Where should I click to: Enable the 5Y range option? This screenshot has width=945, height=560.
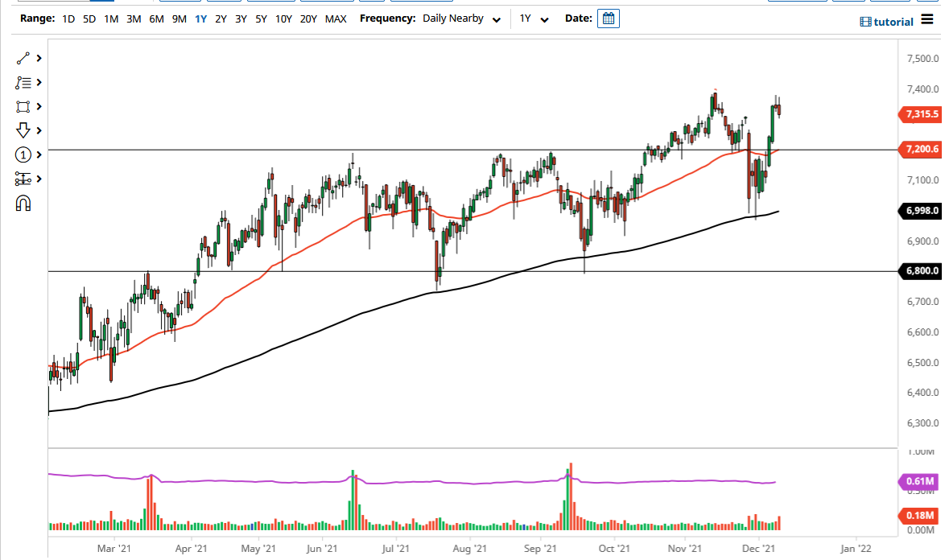tap(260, 18)
